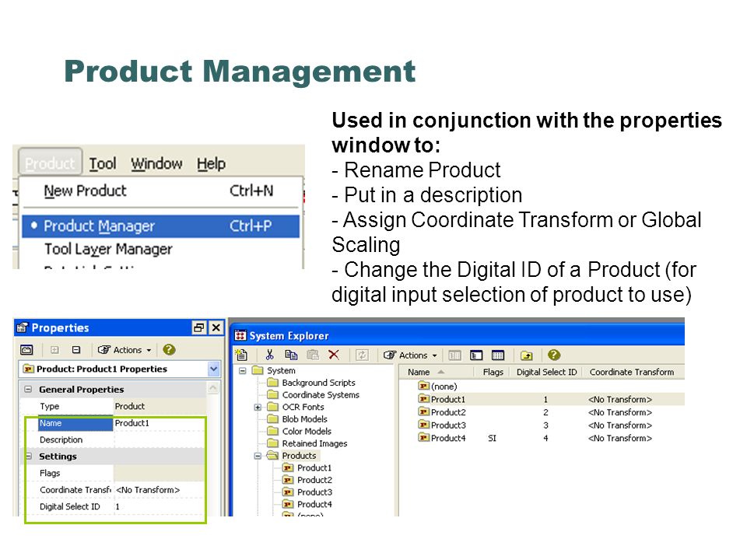The width and height of the screenshot is (747, 560).
Task: Click the System Explorer title bar icon
Action: 240,336
